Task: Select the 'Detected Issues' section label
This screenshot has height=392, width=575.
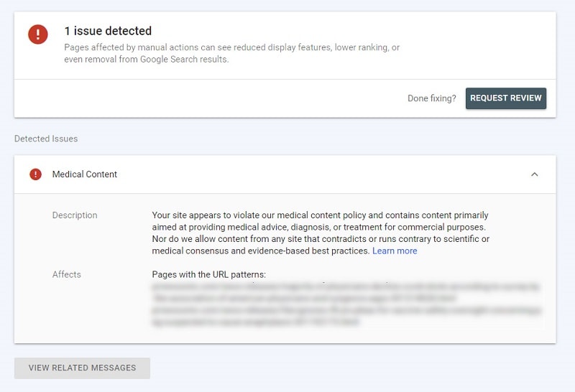Action: (46, 139)
